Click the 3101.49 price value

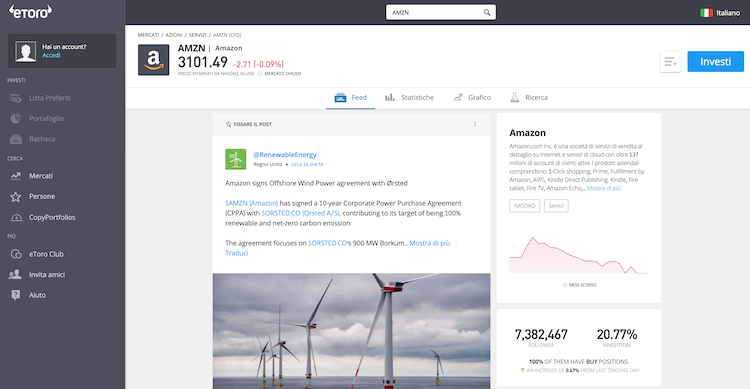tap(203, 62)
